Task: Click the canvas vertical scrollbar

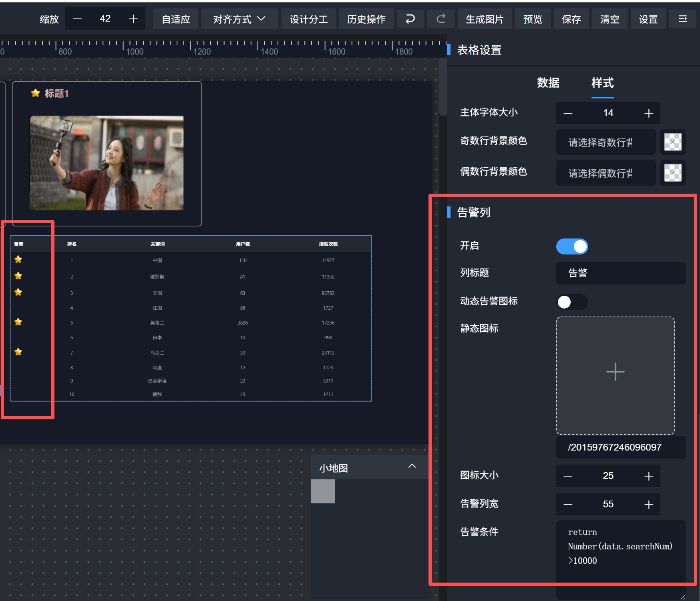Action: click(443, 87)
